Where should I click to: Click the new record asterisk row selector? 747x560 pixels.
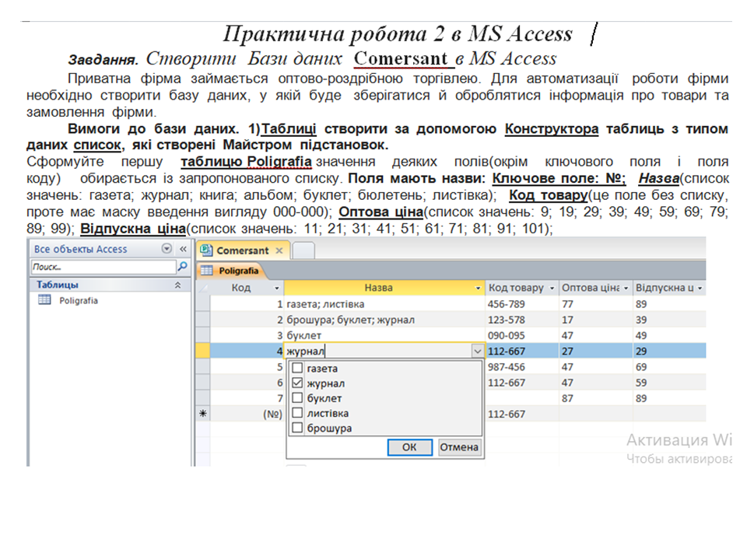click(203, 414)
